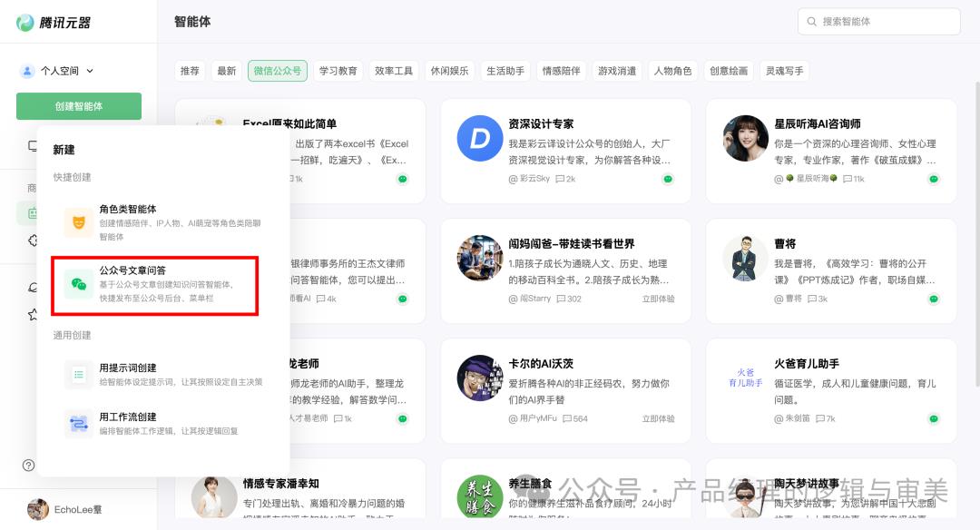The width and height of the screenshot is (980, 530).
Task: Click the 情感专家潘幸知 portrait avatar
Action: point(214,497)
